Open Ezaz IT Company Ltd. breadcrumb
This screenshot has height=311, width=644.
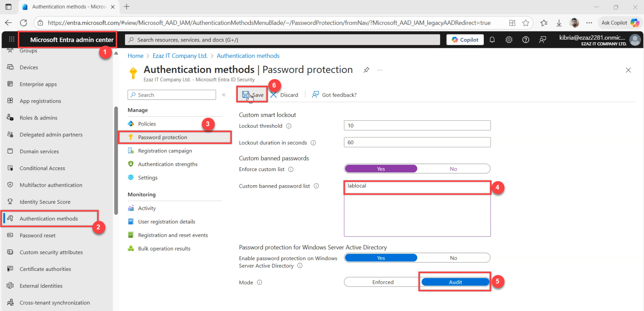(x=180, y=56)
